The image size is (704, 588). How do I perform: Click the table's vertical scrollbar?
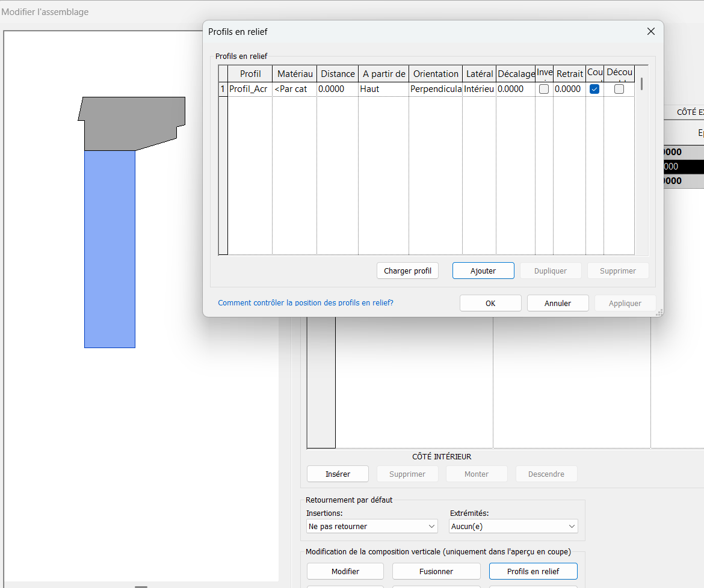pos(642,84)
